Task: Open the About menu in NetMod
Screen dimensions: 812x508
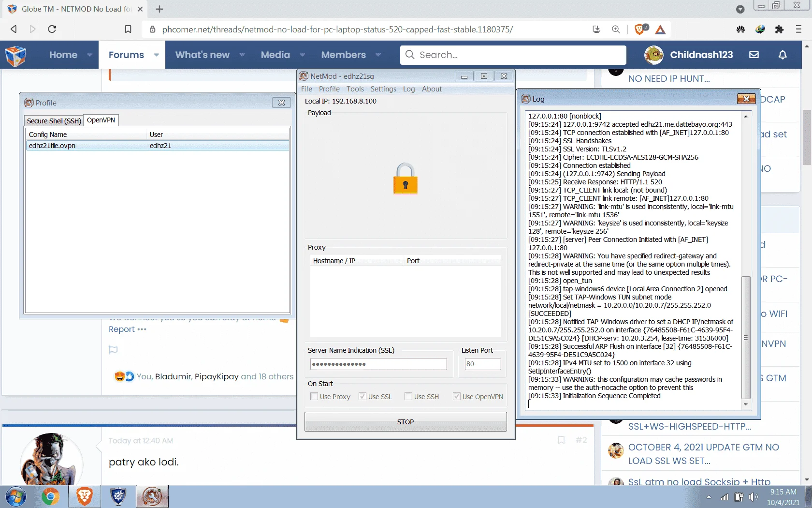Action: (x=432, y=89)
